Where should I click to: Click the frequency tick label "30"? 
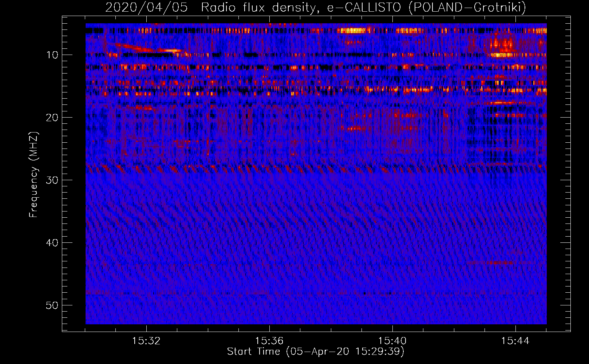52,180
